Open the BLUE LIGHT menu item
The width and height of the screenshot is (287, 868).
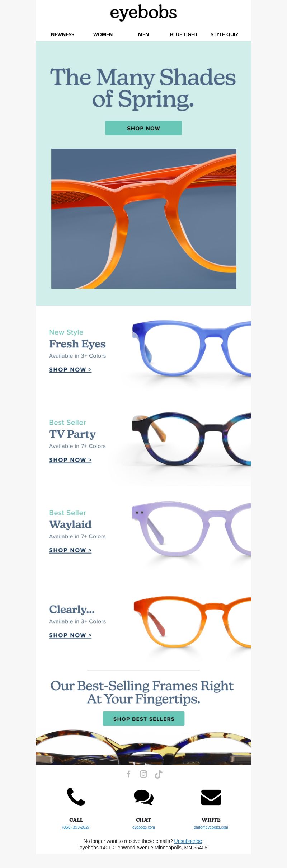coord(184,34)
